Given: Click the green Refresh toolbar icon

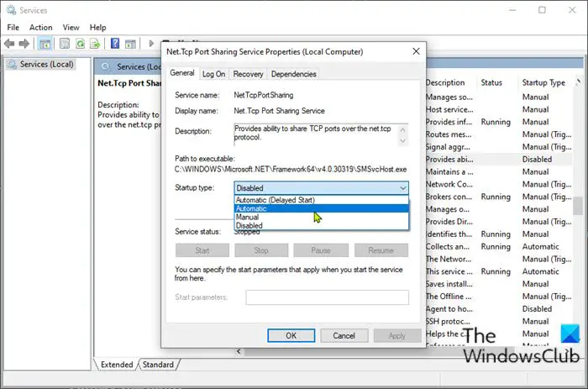Looking at the screenshot, I should pos(80,44).
